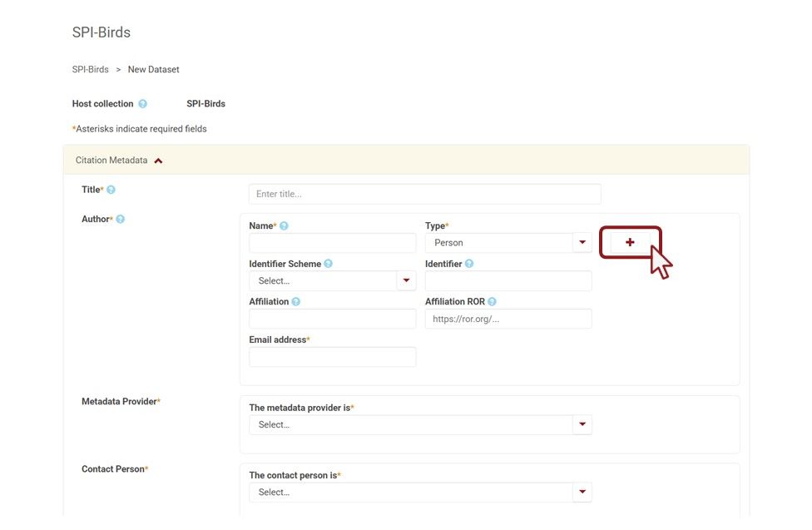Add another author with plus button

(x=630, y=242)
